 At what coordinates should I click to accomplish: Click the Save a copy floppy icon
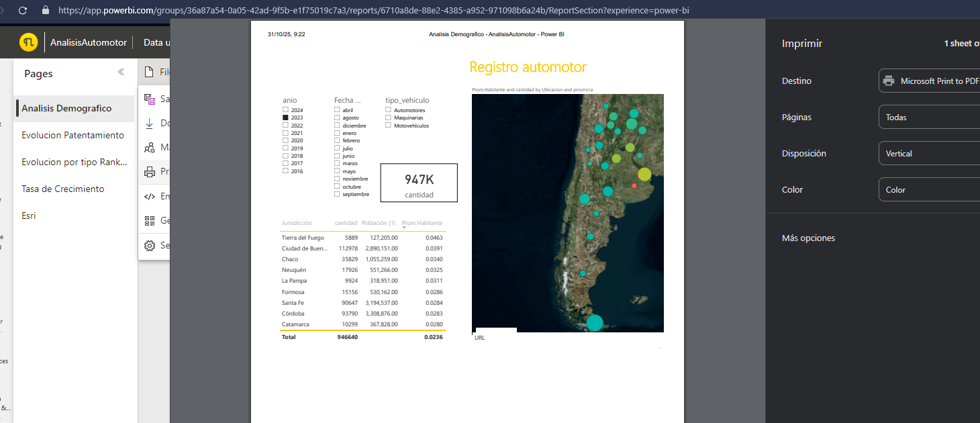[150, 99]
